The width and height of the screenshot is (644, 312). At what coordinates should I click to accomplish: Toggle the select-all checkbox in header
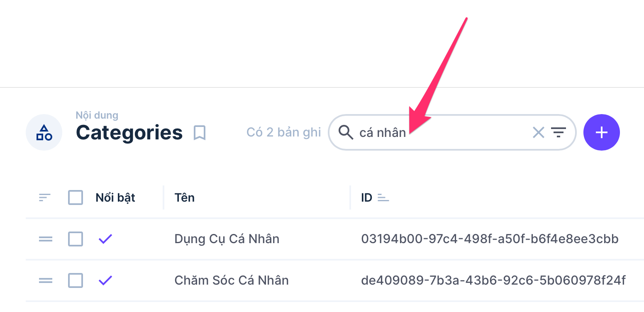tap(76, 197)
